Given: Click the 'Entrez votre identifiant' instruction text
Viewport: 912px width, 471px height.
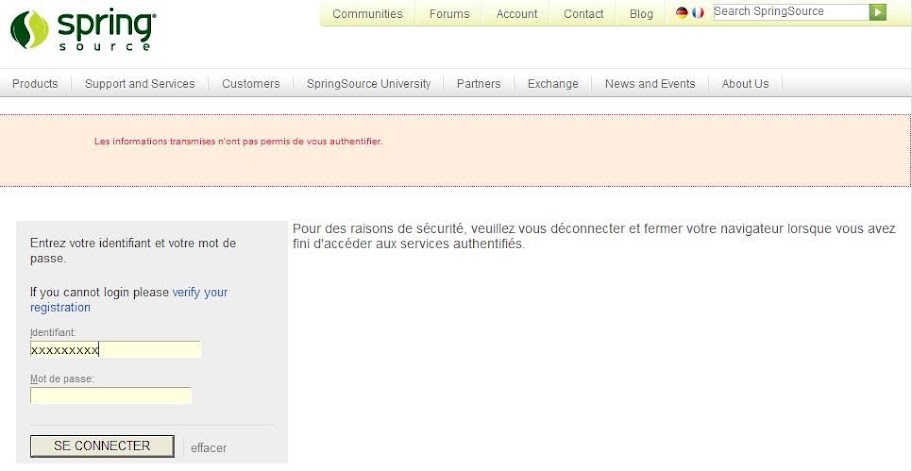Looking at the screenshot, I should click(133, 251).
